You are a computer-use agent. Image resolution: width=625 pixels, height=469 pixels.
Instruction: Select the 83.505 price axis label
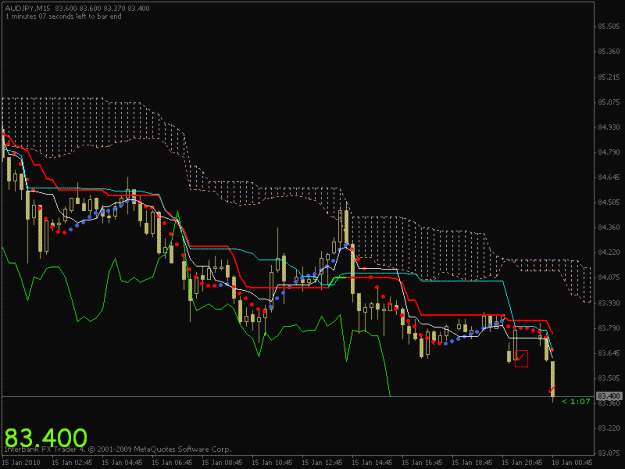tap(609, 378)
